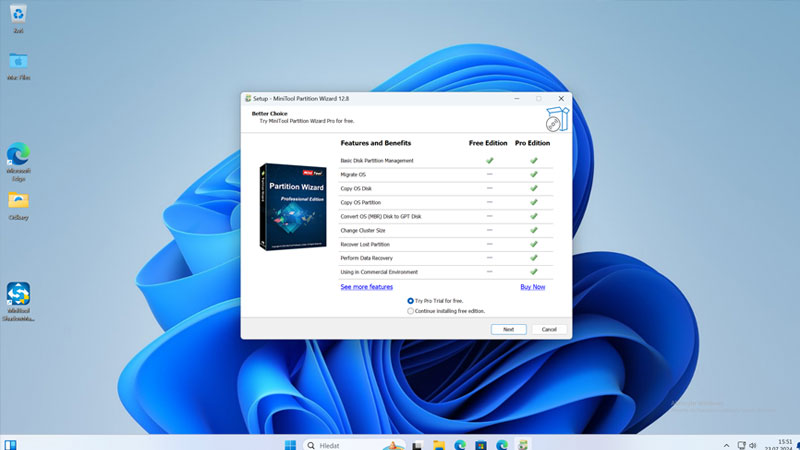Open File Explorer from the taskbar

439,445
